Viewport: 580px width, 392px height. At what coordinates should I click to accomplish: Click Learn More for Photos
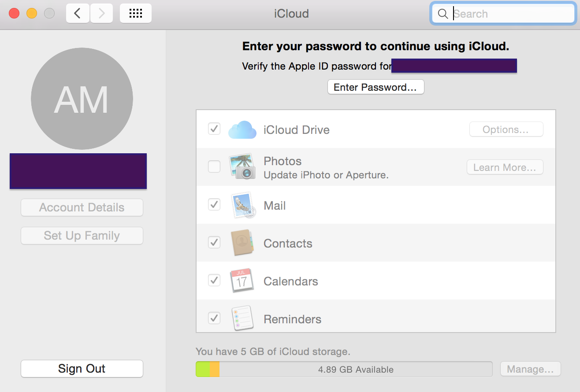[x=505, y=167]
